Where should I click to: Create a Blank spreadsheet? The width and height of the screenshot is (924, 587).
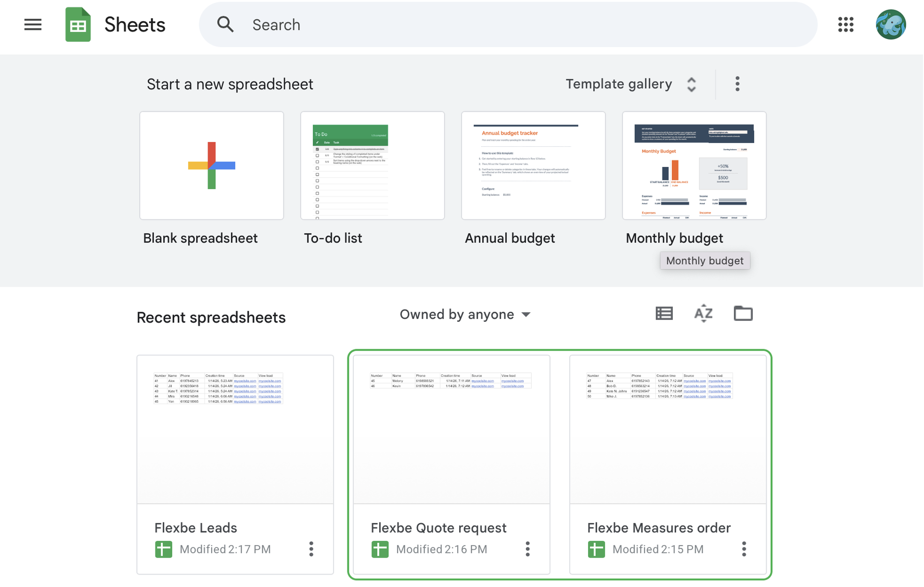pyautogui.click(x=212, y=166)
